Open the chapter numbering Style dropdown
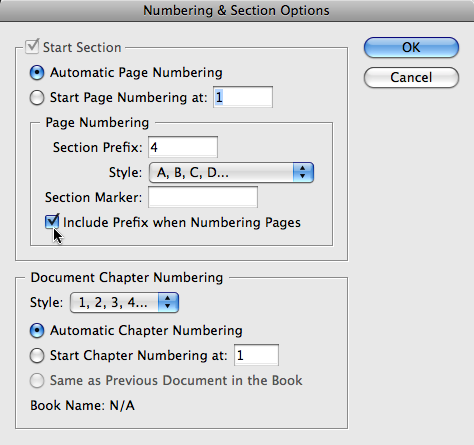 click(124, 302)
